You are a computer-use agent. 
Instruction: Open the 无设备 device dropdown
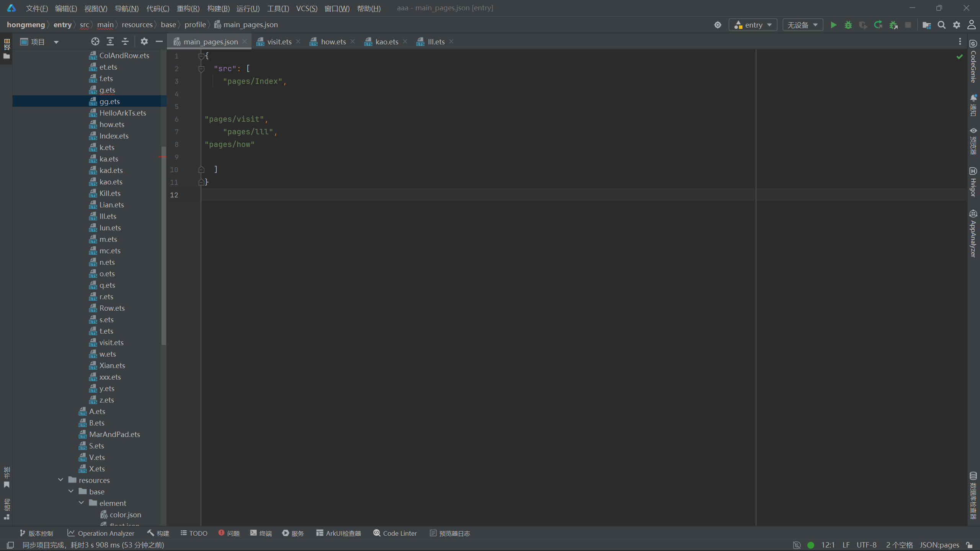tap(802, 25)
